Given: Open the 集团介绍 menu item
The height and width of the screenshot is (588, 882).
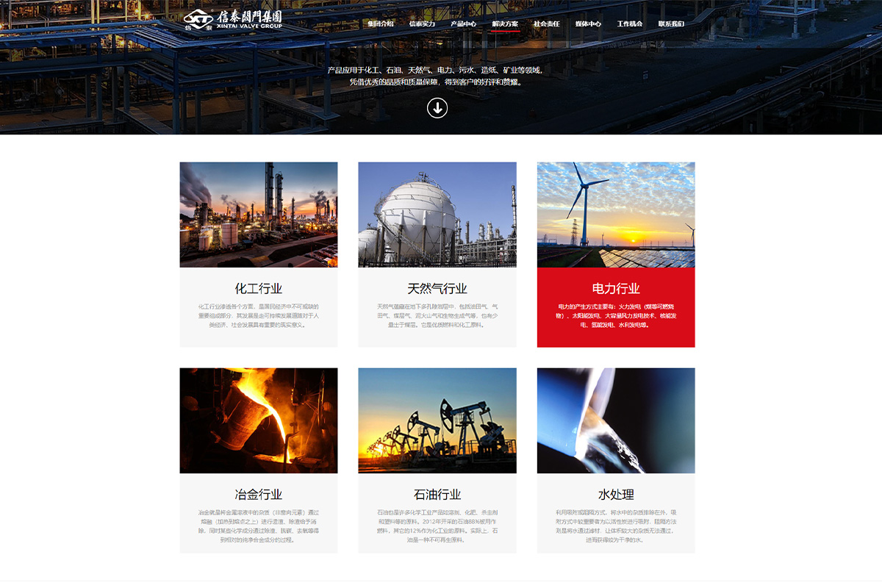Looking at the screenshot, I should point(381,24).
